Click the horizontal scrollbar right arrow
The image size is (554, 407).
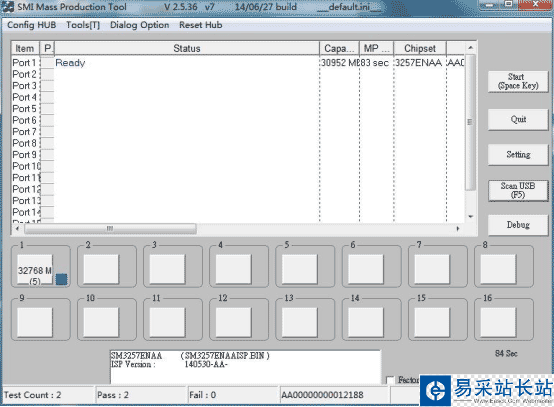pyautogui.click(x=458, y=229)
